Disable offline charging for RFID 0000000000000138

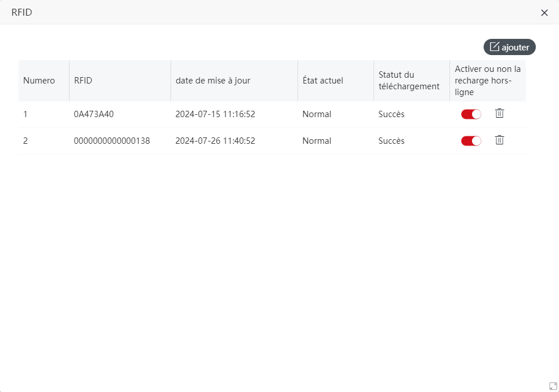[471, 141]
